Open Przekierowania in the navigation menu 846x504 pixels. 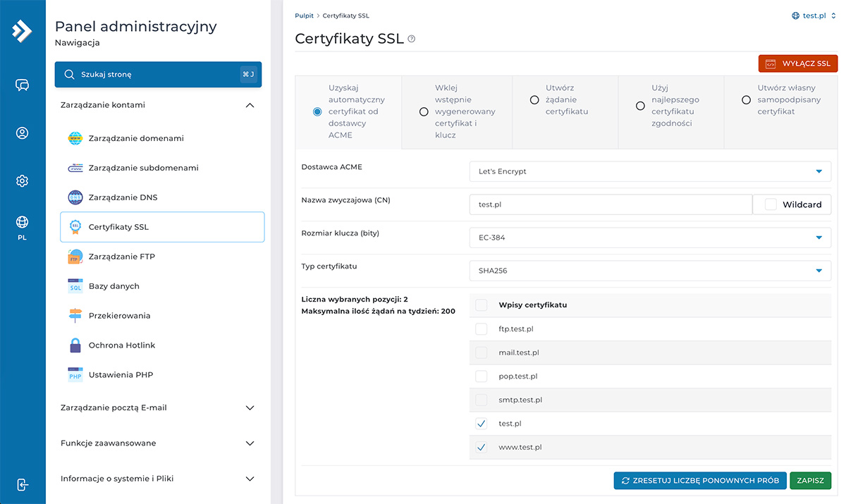point(119,316)
